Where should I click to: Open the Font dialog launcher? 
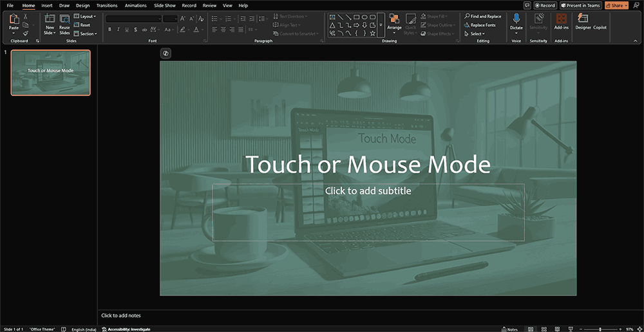click(205, 41)
